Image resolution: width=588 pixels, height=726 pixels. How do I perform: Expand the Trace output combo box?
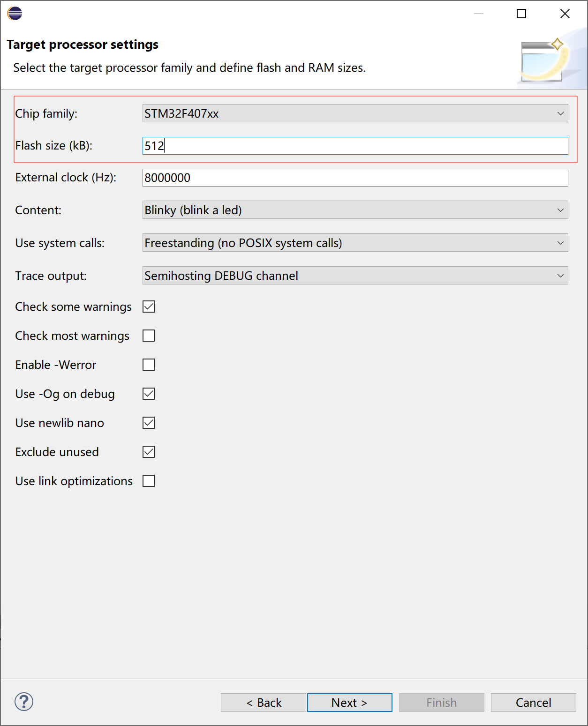pos(355,276)
